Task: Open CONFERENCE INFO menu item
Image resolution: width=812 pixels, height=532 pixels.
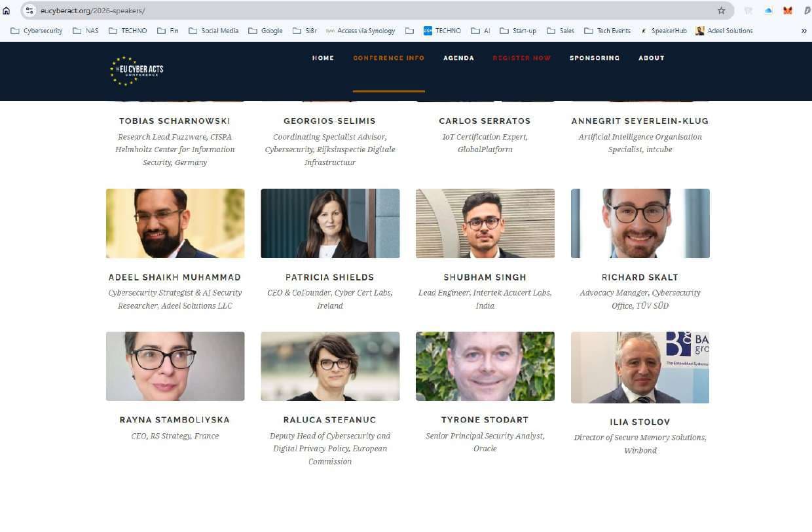Action: (389, 58)
